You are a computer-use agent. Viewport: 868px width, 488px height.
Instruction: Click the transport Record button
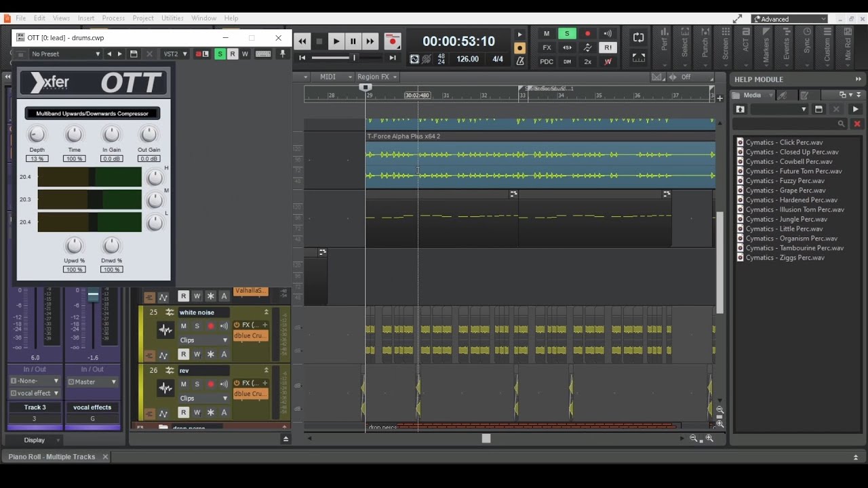pyautogui.click(x=392, y=41)
